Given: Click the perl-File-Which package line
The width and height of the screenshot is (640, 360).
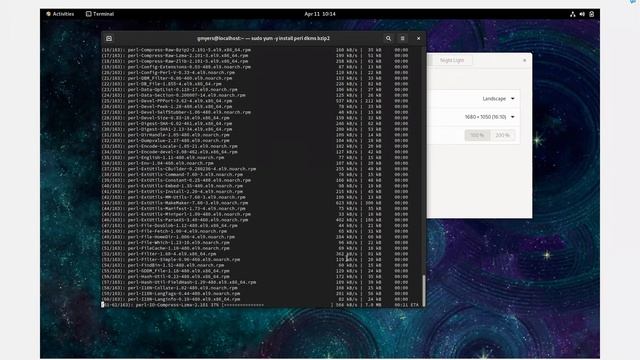Looking at the screenshot, I should (255, 242).
